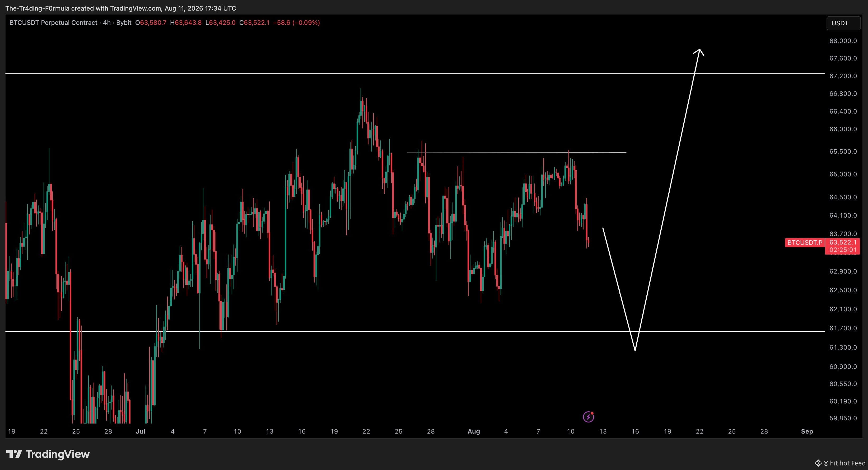Click the 63,700.0 price axis label
This screenshot has width=868, height=470.
click(x=843, y=234)
